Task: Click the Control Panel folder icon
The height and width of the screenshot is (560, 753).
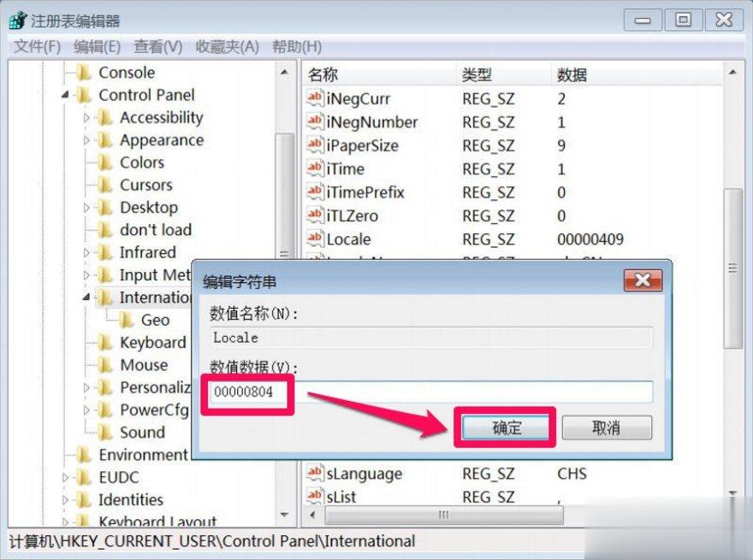Action: pos(85,95)
